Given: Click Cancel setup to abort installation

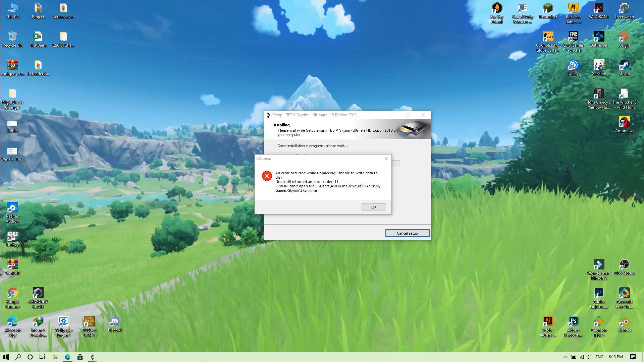Looking at the screenshot, I should coord(407,233).
